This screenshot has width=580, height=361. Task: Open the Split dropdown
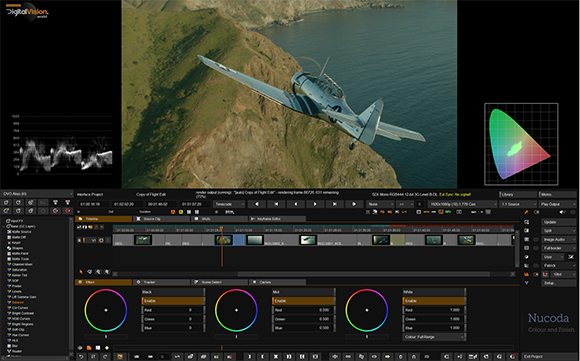tap(559, 230)
